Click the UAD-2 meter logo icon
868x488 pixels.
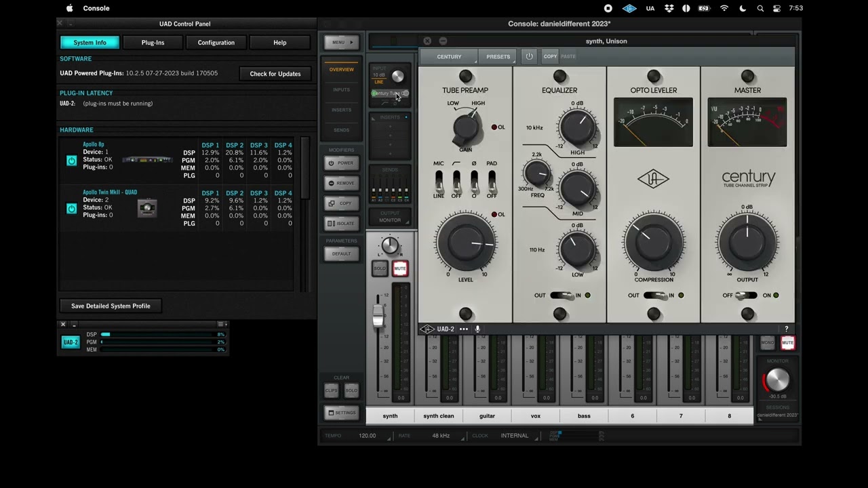(x=71, y=342)
